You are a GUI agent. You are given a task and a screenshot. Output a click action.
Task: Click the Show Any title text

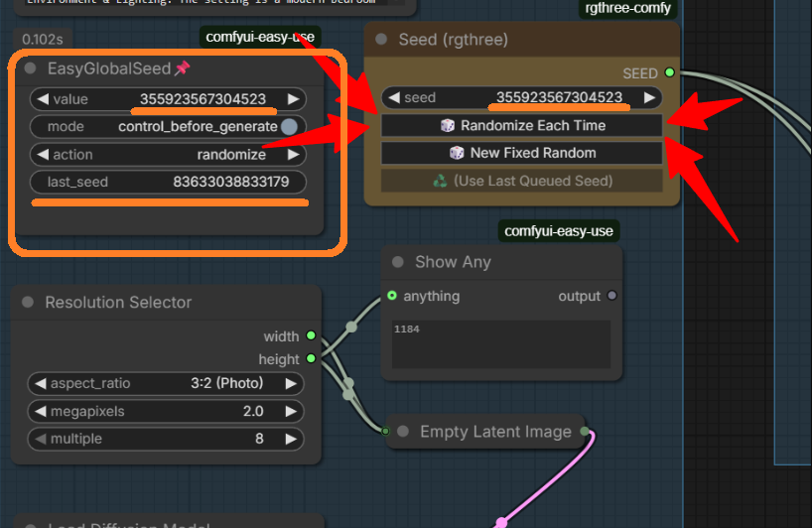[x=453, y=262]
